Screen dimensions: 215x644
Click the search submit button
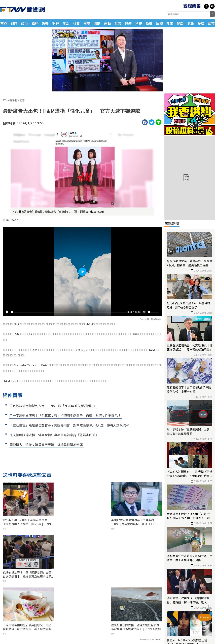[212, 14]
